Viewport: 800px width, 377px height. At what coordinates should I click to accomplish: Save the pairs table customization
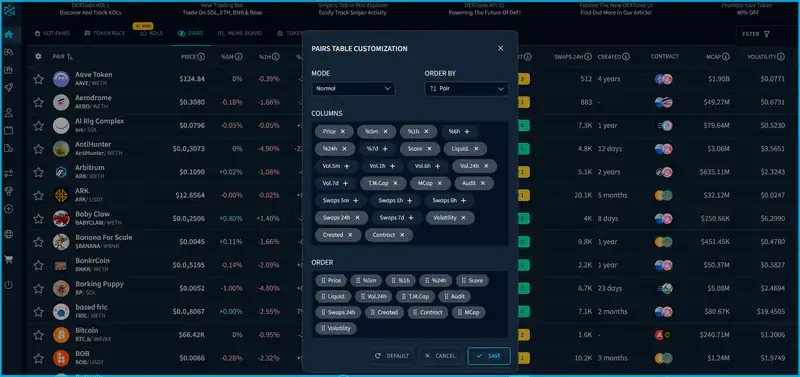tap(489, 356)
